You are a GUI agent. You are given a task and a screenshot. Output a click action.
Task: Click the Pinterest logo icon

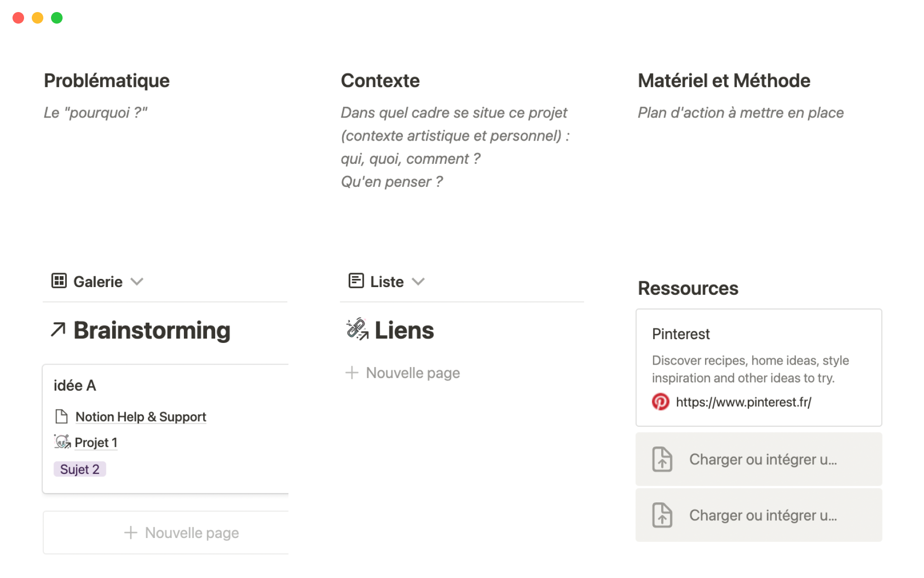[x=660, y=402]
